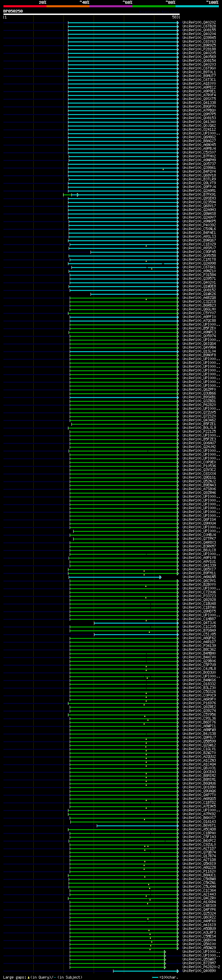
Task: Click label UniRef100_Q65XI7
Action: point(199,569)
